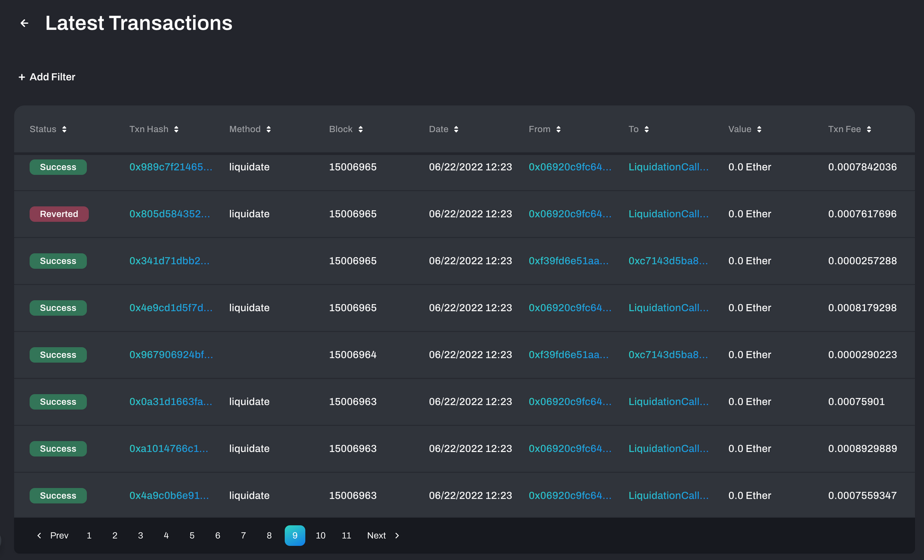Click the Next page button

(383, 536)
